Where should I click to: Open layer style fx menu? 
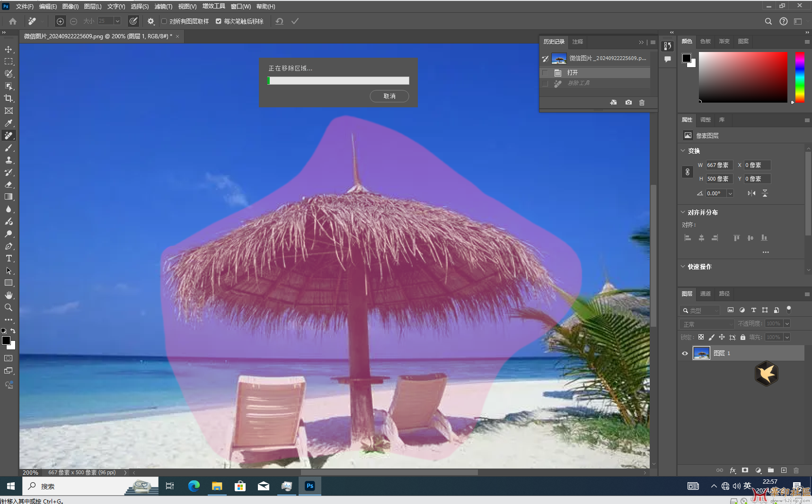(733, 470)
